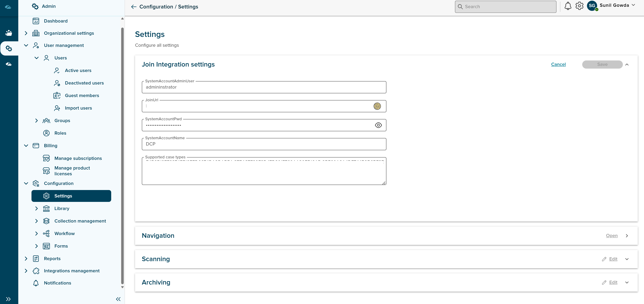The width and height of the screenshot is (644, 304).
Task: Open Active users in sidebar
Action: 78,71
